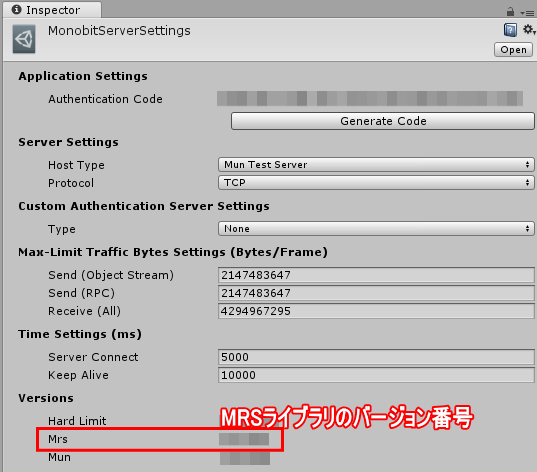Click the blurred Mun version value

[x=245, y=458]
